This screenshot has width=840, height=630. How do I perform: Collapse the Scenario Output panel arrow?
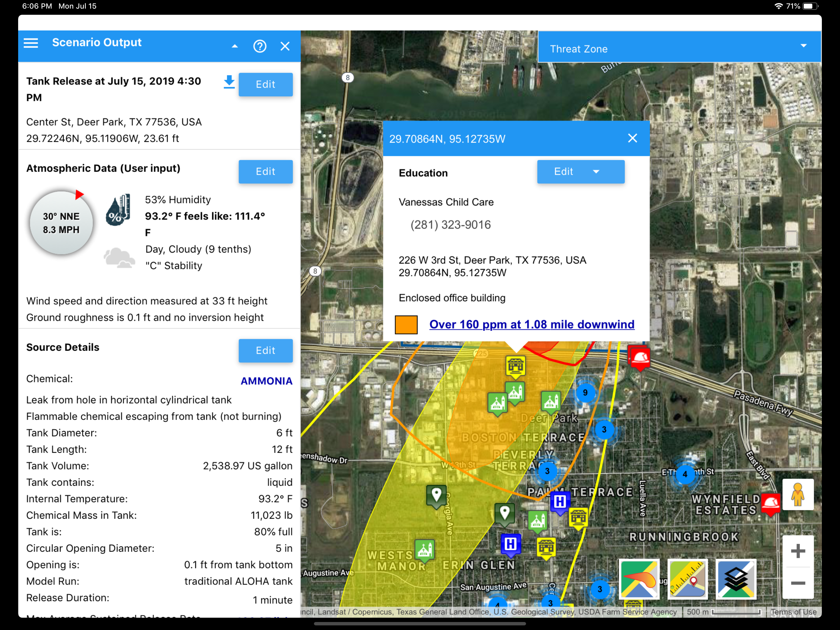(x=235, y=46)
